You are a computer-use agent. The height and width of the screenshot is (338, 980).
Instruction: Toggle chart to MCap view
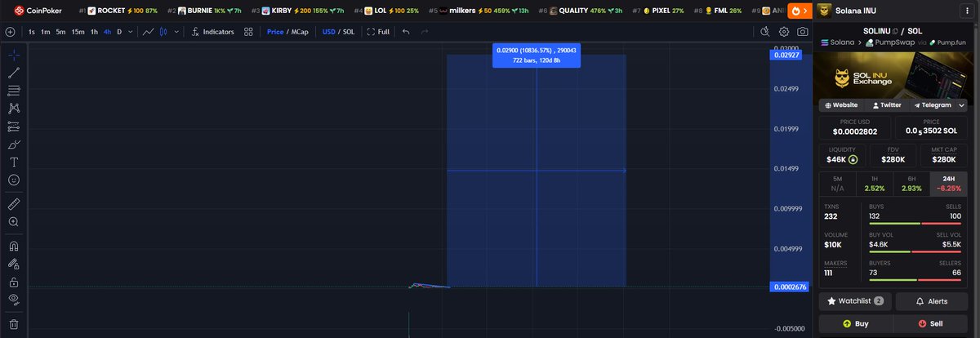(x=301, y=32)
